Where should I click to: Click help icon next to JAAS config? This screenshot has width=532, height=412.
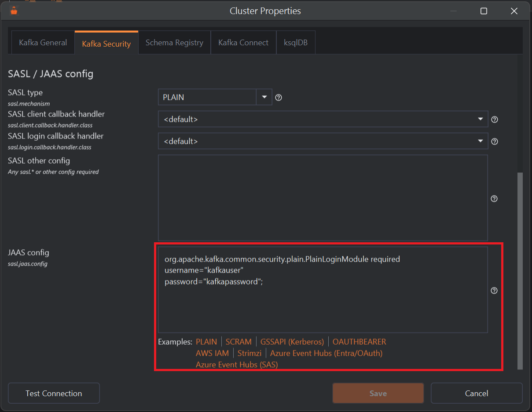494,291
